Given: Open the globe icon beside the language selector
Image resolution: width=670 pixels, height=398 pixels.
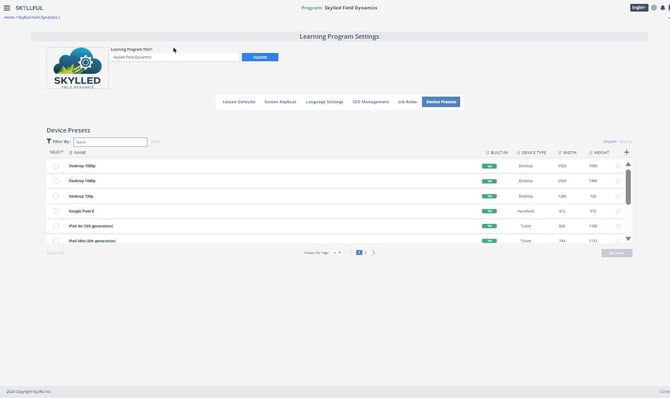Looking at the screenshot, I should (654, 8).
